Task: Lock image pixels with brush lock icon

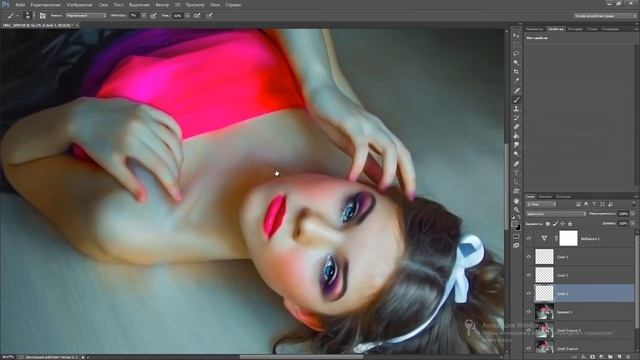Action: click(556, 224)
